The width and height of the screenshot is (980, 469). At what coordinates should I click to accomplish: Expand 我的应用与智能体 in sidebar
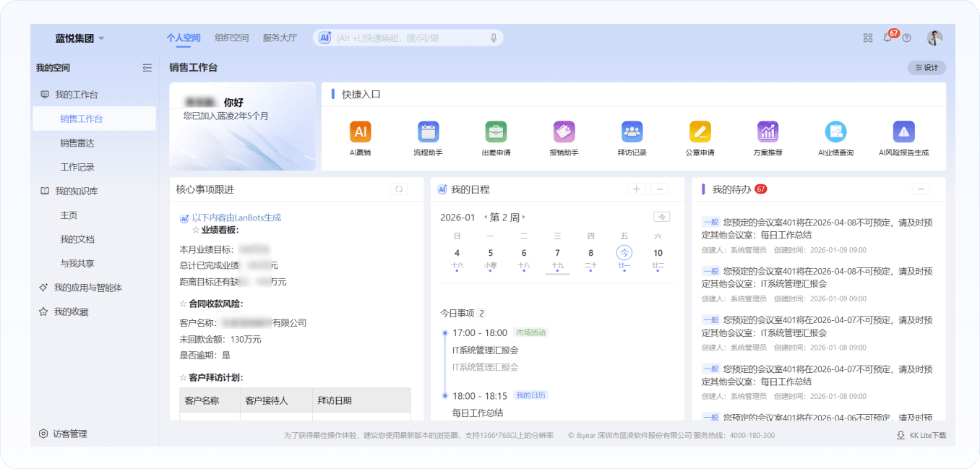pos(88,288)
